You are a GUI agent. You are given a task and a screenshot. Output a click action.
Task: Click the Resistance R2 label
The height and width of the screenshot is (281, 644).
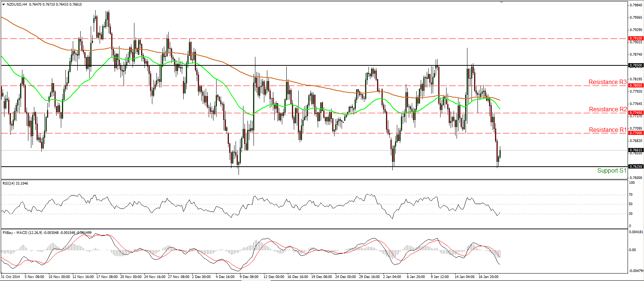coord(608,109)
